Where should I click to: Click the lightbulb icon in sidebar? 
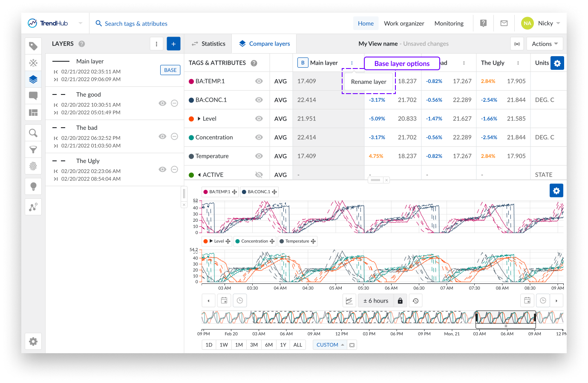33,186
